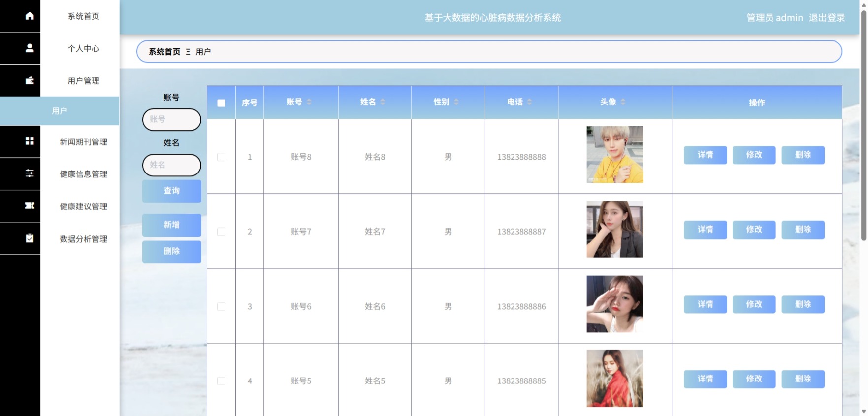Open 个人中心 menu item
This screenshot has height=416, width=868.
tap(83, 48)
